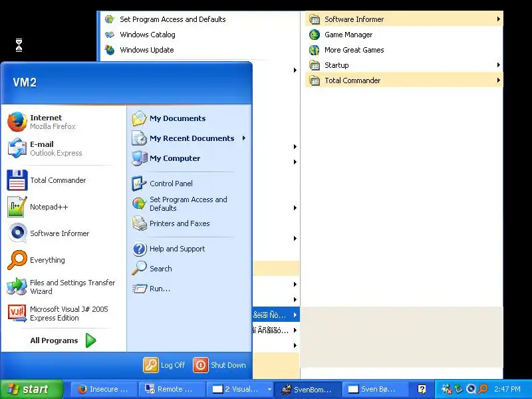Launch Outlook Express E-mail icon

17,148
